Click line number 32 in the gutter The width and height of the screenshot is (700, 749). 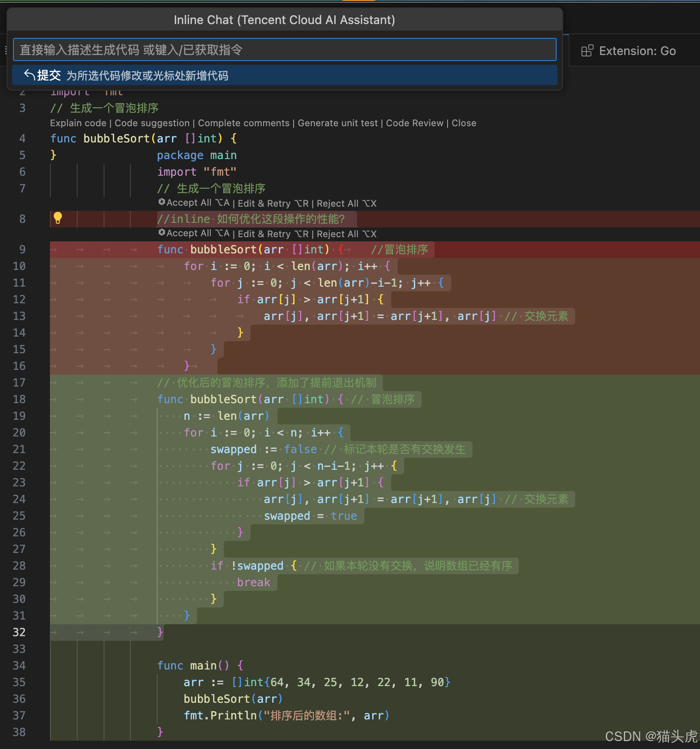pyautogui.click(x=19, y=632)
